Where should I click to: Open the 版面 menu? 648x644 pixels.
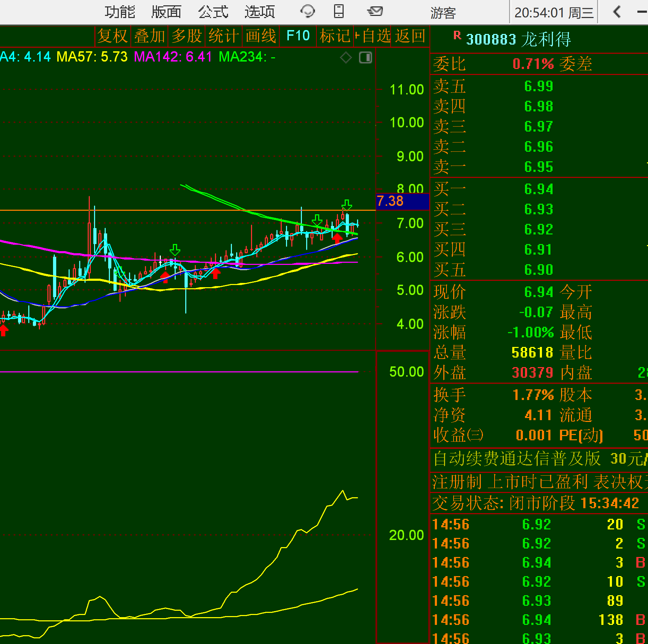[x=166, y=12]
